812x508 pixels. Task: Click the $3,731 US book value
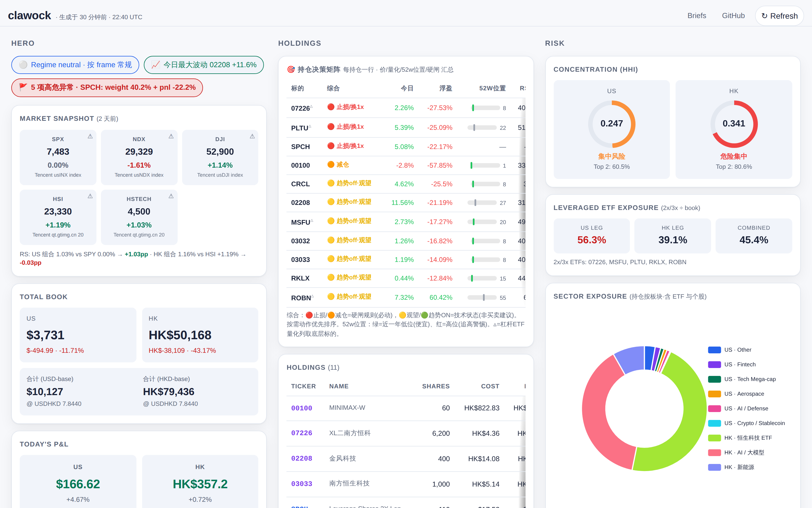coord(45,335)
